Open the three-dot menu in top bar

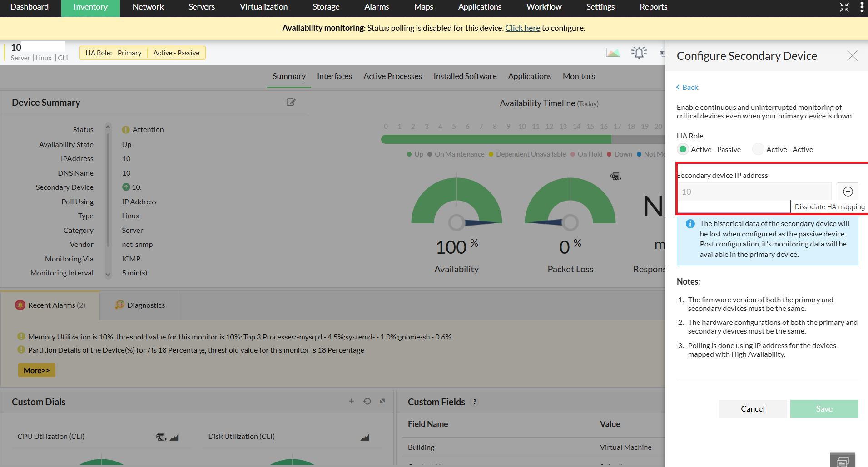[x=862, y=7]
